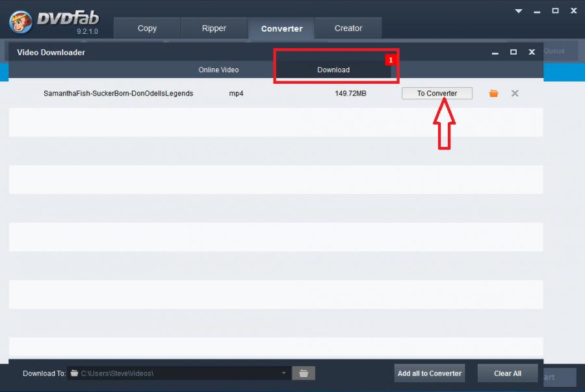Open the Creator tab
Screen dimensions: 585x392
[348, 28]
